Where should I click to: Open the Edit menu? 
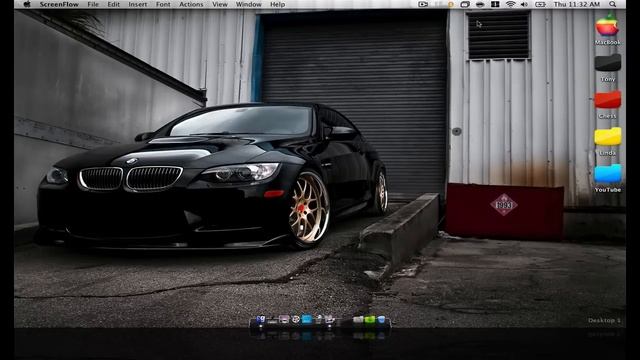tap(113, 4)
